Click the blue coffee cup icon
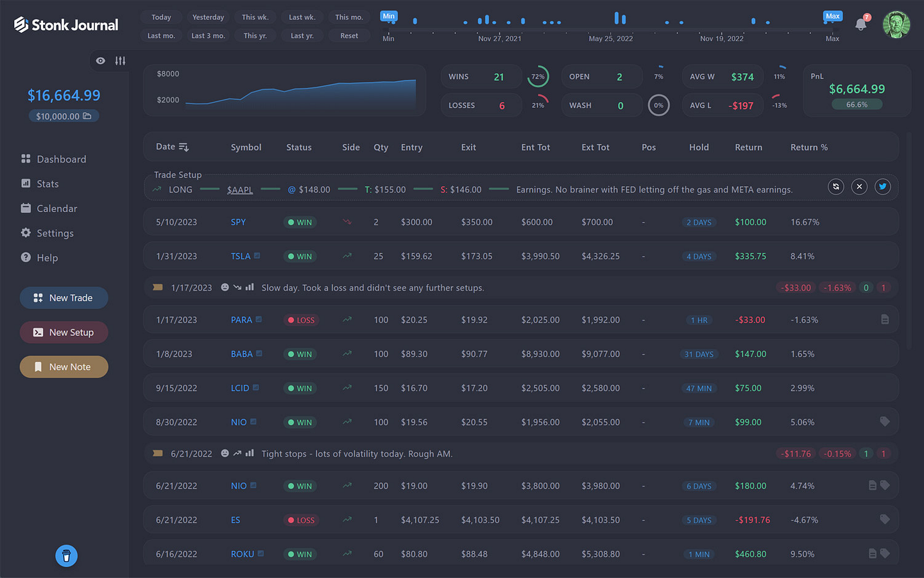This screenshot has height=578, width=924. click(x=66, y=556)
